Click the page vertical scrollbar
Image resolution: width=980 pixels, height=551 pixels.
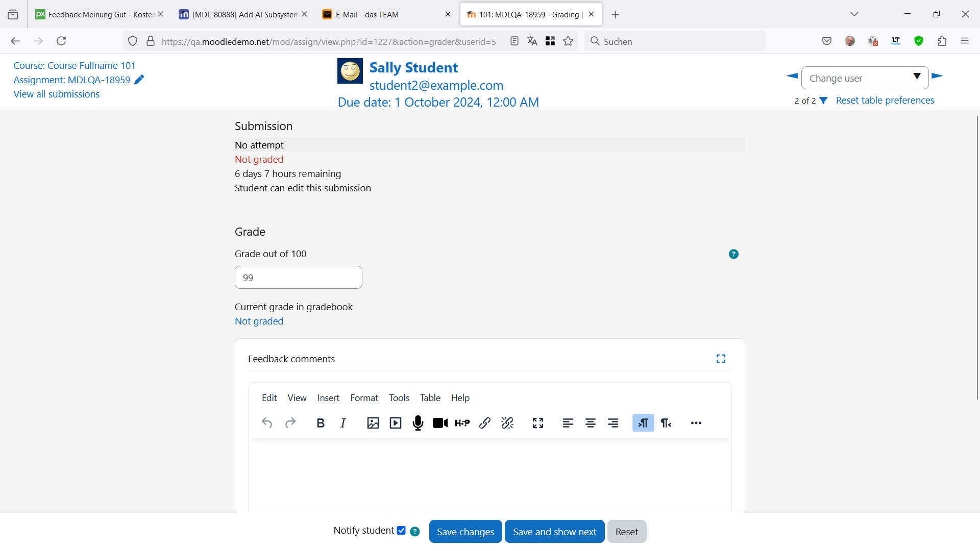[977, 258]
